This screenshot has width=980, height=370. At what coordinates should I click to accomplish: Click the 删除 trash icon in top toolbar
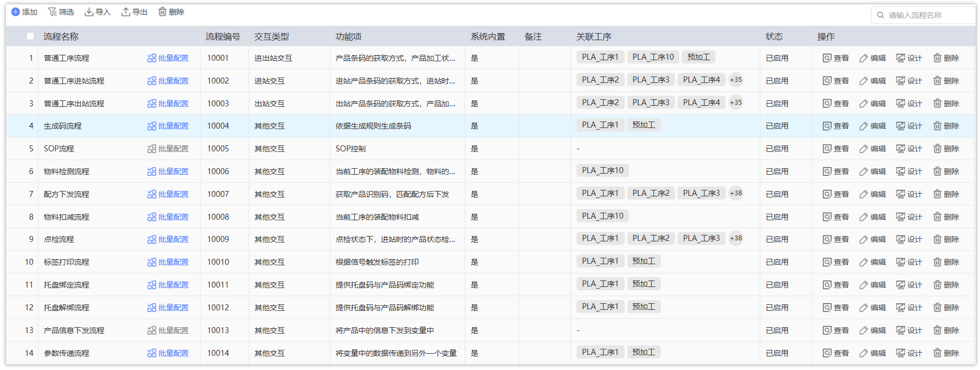click(162, 12)
